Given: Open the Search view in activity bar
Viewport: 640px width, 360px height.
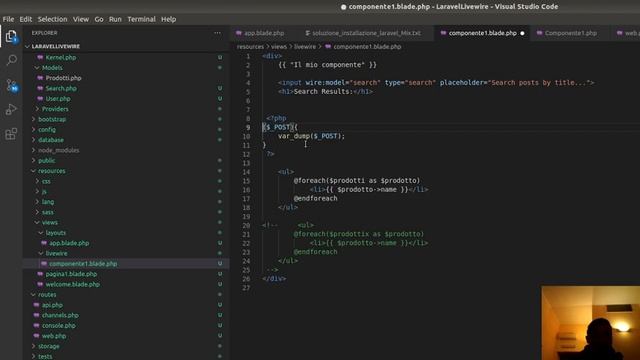Looking at the screenshot, I should (11, 60).
